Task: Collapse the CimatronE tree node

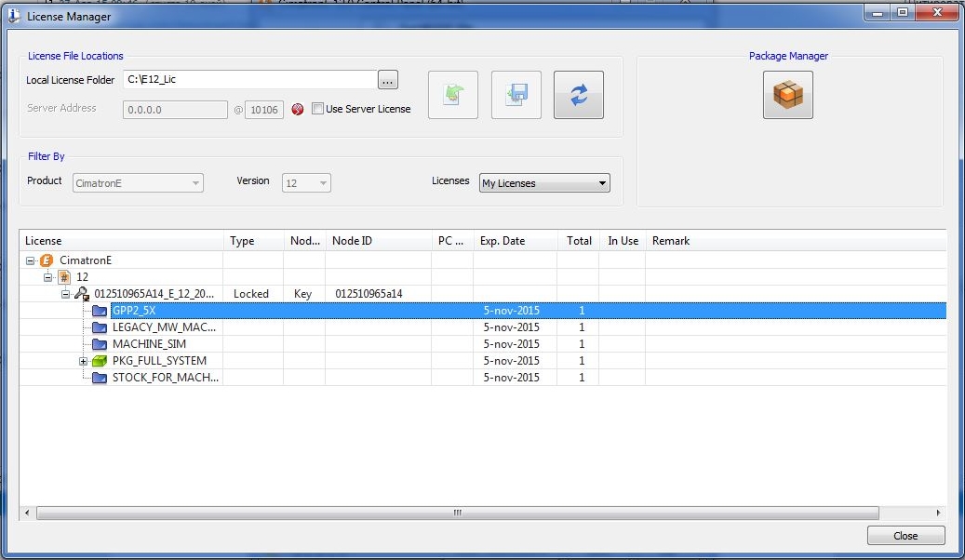Action: tap(30, 260)
